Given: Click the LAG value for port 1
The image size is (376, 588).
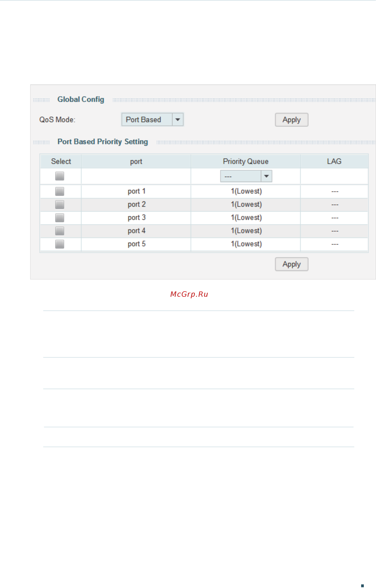Looking at the screenshot, I should pos(335,192).
